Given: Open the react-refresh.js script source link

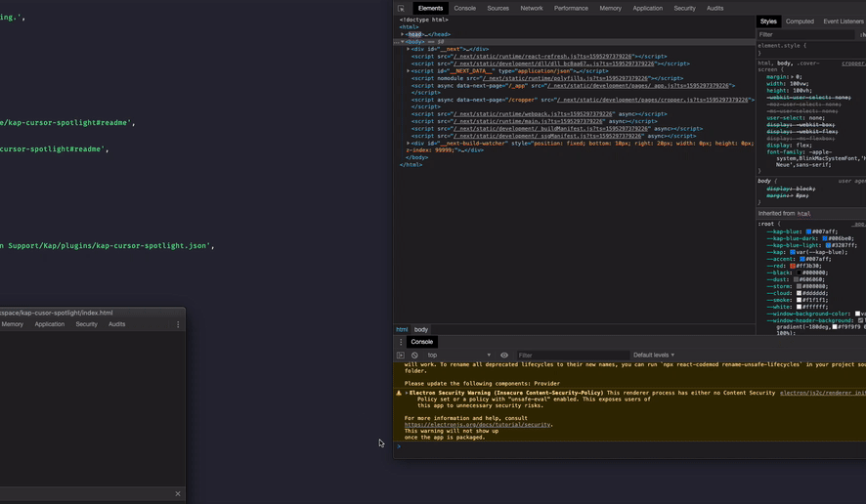Looking at the screenshot, I should click(x=542, y=57).
